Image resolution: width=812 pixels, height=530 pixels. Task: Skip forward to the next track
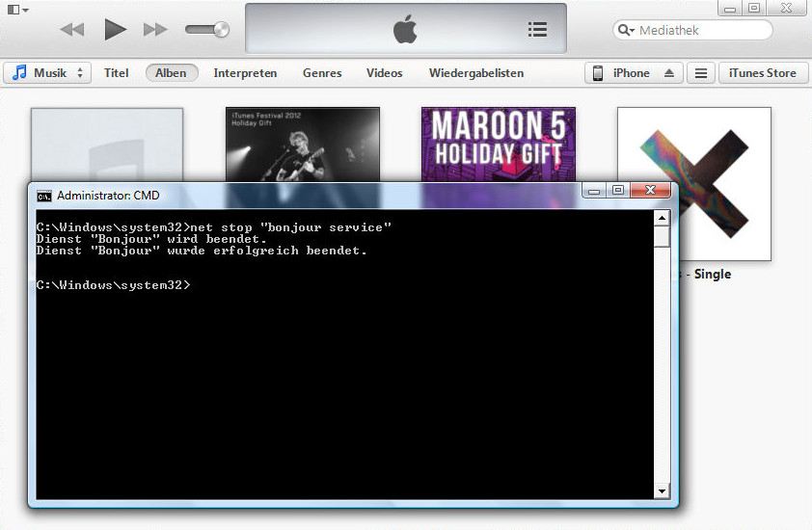(155, 30)
